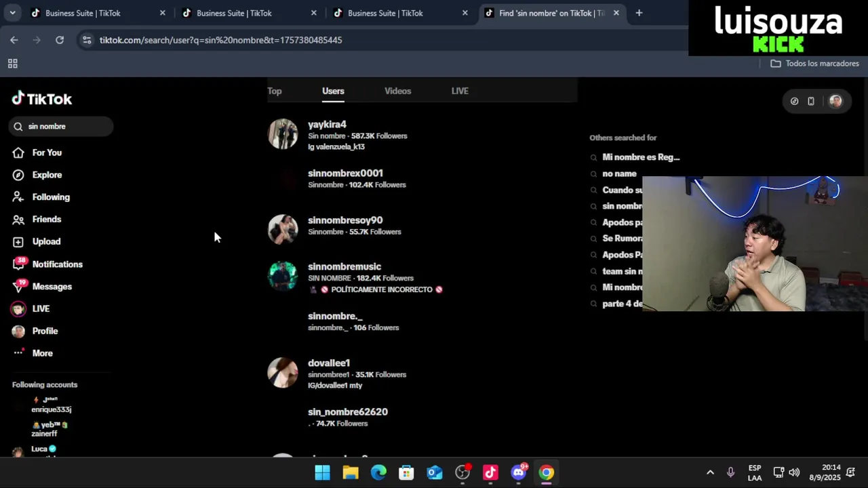The image size is (868, 488).
Task: Open OBS Studio from the taskbar
Action: [x=462, y=472]
